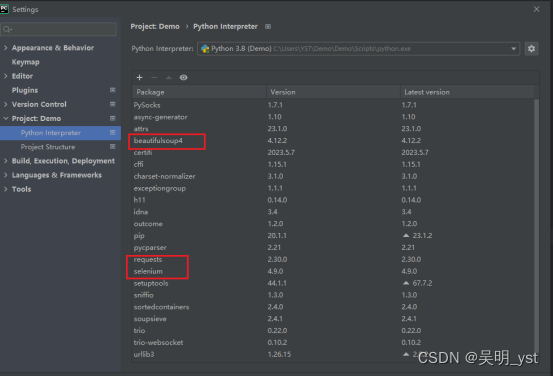Click version 1.26.15 of urllib3
The image size is (554, 376).
(279, 354)
